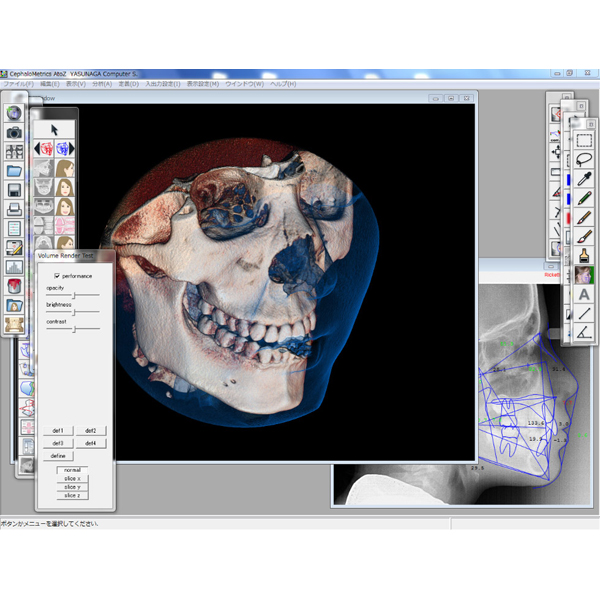Image resolution: width=600 pixels, height=600 pixels.
Task: Select the wide flat brush tool
Action: 584,256
